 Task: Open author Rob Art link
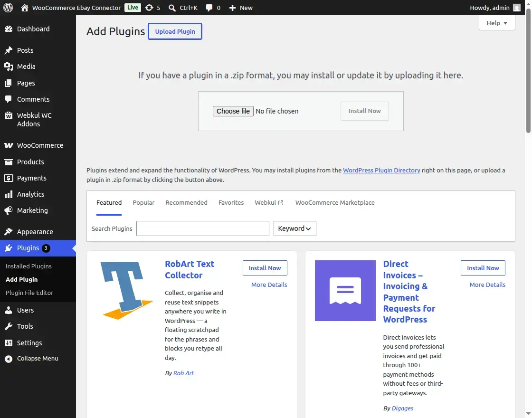pyautogui.click(x=183, y=373)
